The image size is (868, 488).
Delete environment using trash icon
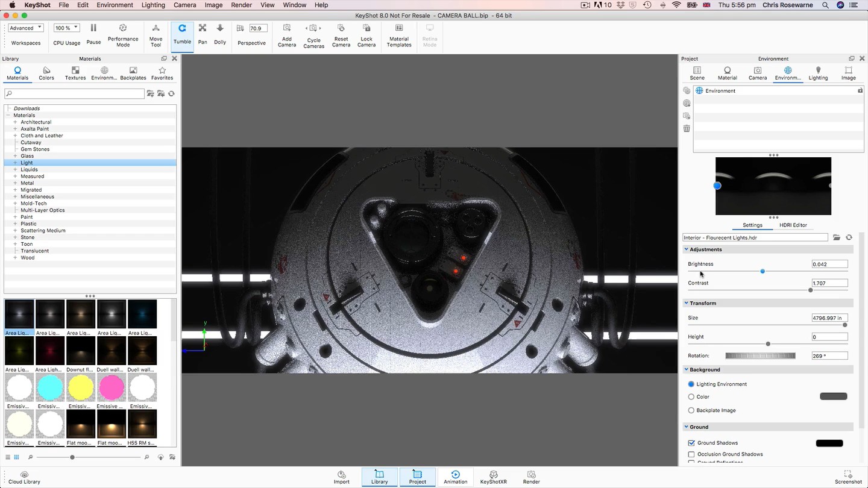coord(687,128)
